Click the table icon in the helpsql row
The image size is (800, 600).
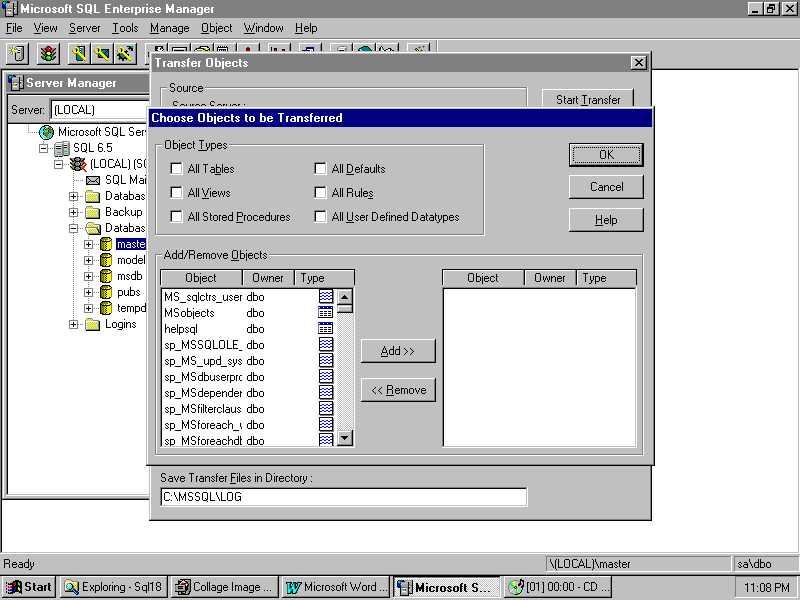(326, 329)
